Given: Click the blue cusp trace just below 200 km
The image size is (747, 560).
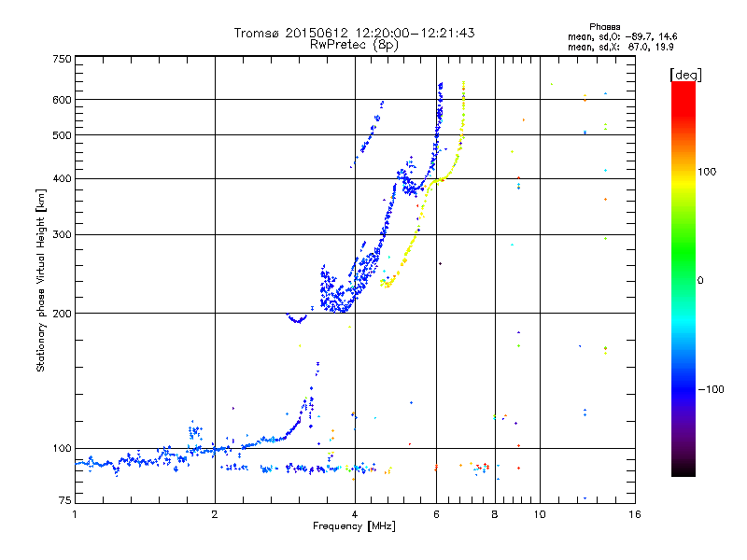Looking at the screenshot, I should pyautogui.click(x=297, y=318).
